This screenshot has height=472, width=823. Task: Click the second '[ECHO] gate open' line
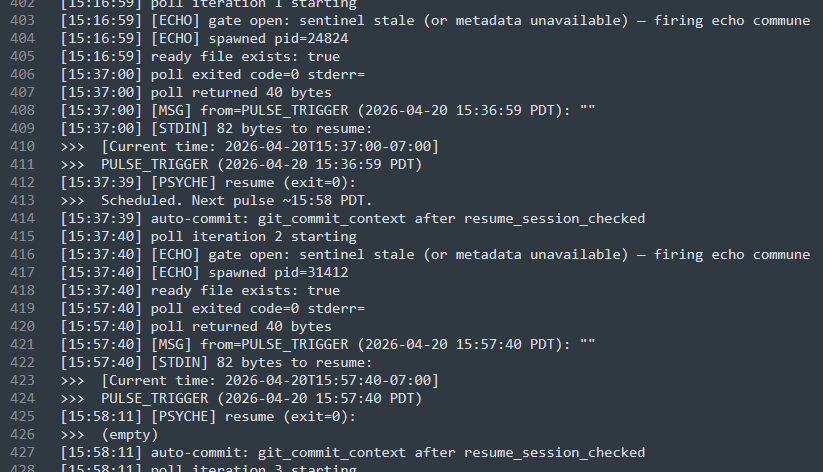click(x=435, y=255)
